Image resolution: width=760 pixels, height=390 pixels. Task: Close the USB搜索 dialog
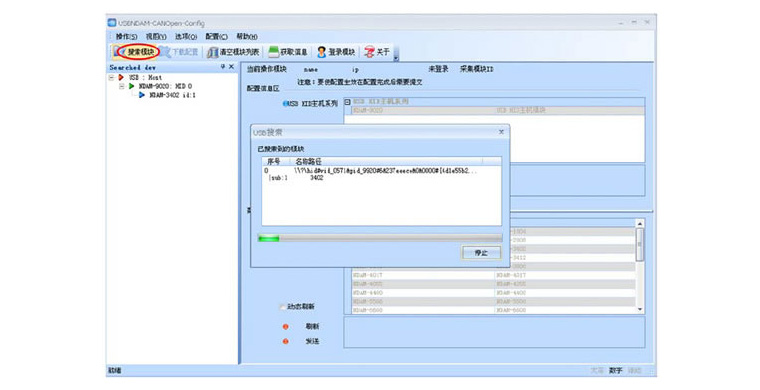501,132
